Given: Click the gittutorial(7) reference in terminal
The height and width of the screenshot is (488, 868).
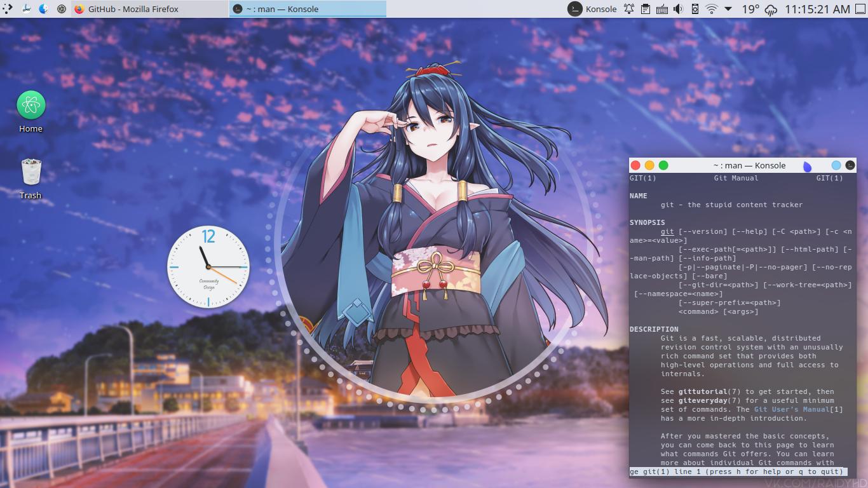Looking at the screenshot, I should pyautogui.click(x=709, y=391).
